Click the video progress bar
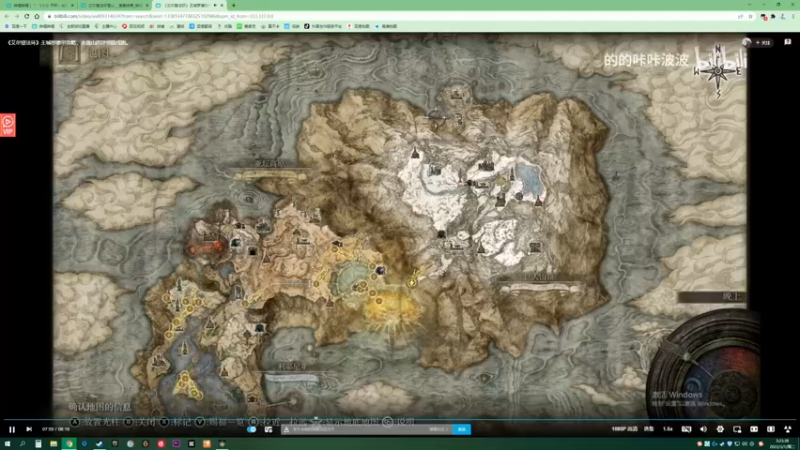Screen dimensions: 800x450 click(x=400, y=420)
